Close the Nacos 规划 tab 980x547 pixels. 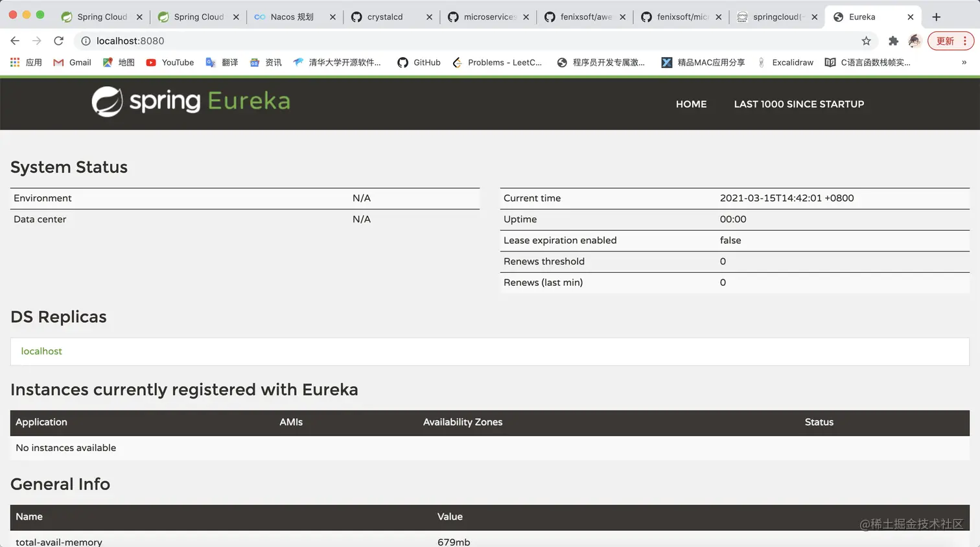[x=332, y=17]
